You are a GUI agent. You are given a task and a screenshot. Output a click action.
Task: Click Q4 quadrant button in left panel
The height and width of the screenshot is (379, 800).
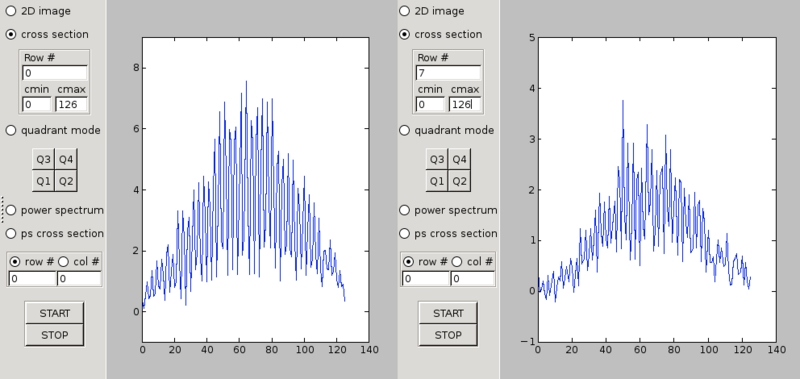(66, 160)
